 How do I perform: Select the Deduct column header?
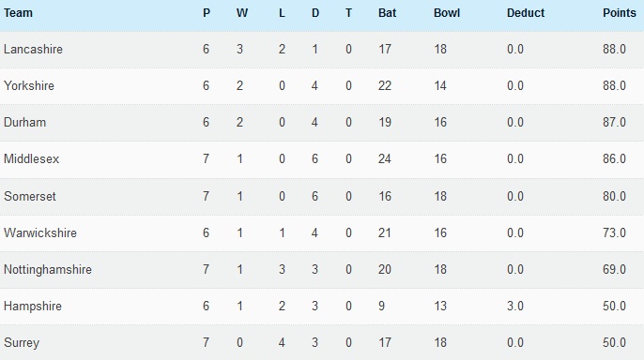(526, 13)
